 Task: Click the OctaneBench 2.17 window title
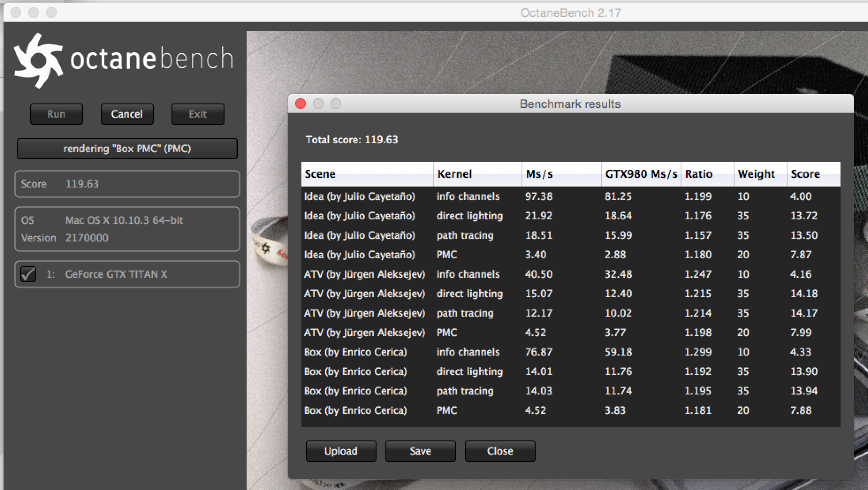click(x=571, y=12)
